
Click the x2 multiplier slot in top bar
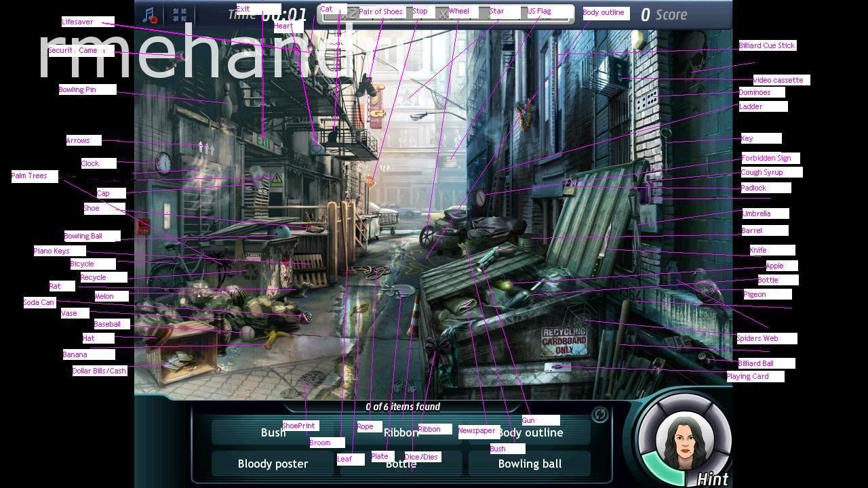(350, 12)
